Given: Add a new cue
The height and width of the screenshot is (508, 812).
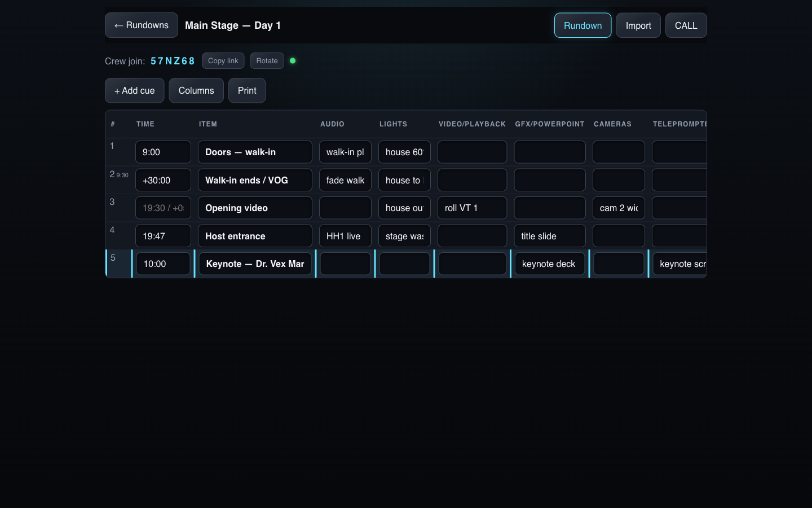Looking at the screenshot, I should tap(135, 90).
